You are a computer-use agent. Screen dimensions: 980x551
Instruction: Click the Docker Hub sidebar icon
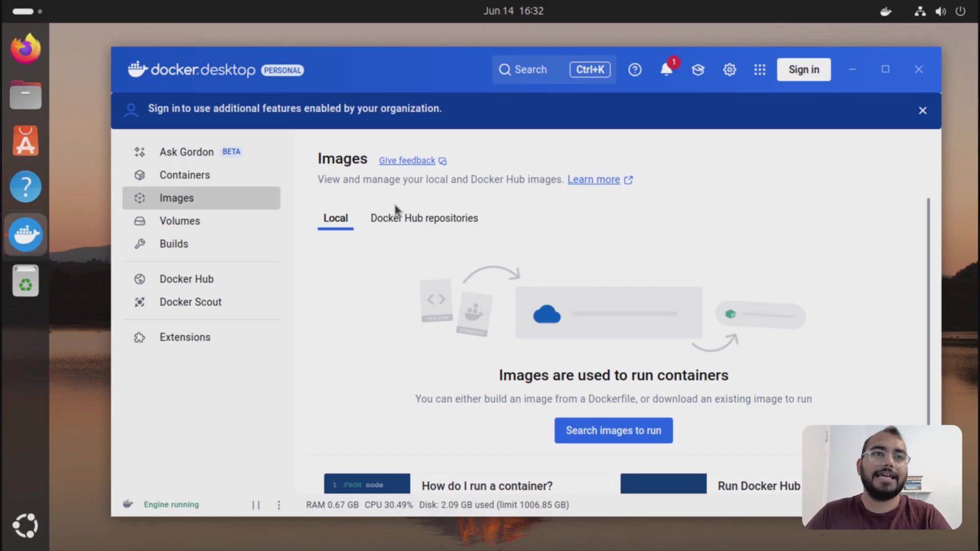click(139, 279)
